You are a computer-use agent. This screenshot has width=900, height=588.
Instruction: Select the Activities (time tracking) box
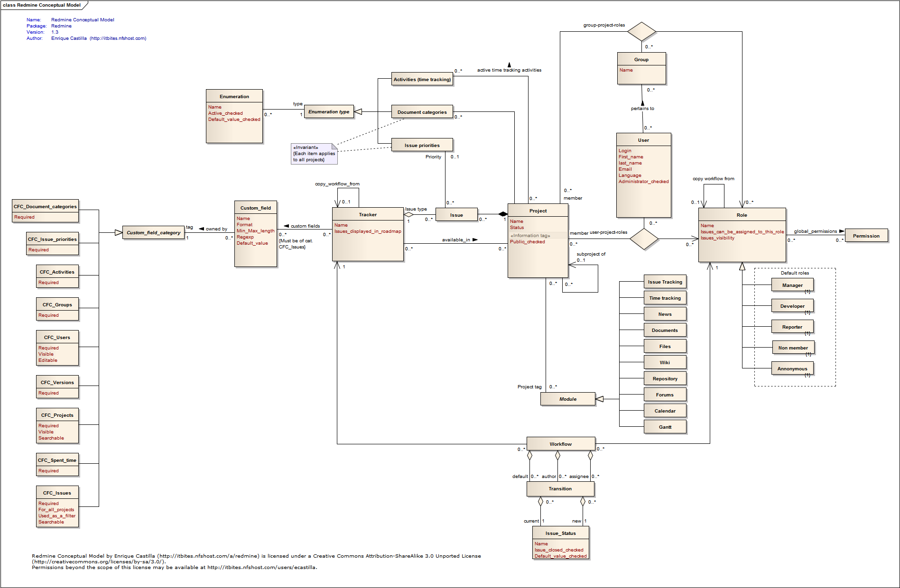click(422, 79)
